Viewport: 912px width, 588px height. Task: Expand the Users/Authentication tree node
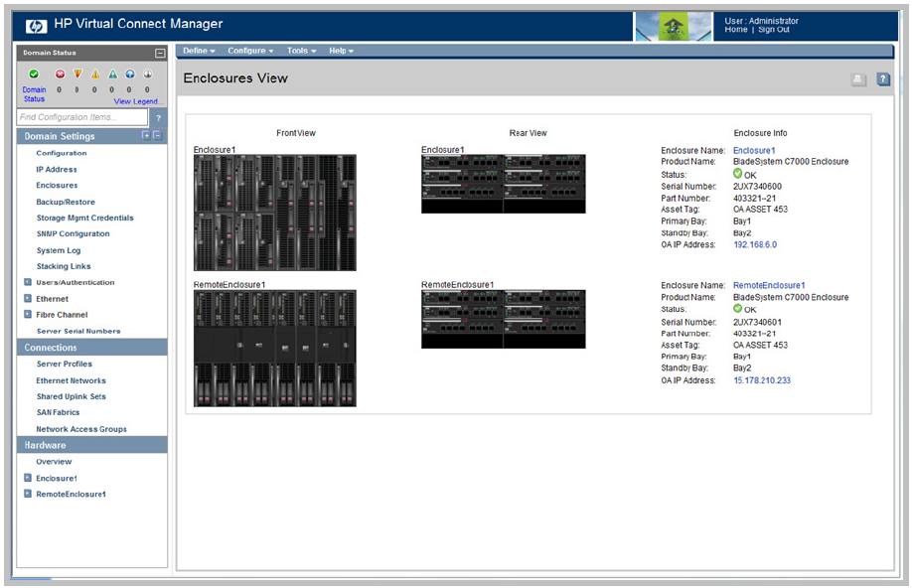27,283
